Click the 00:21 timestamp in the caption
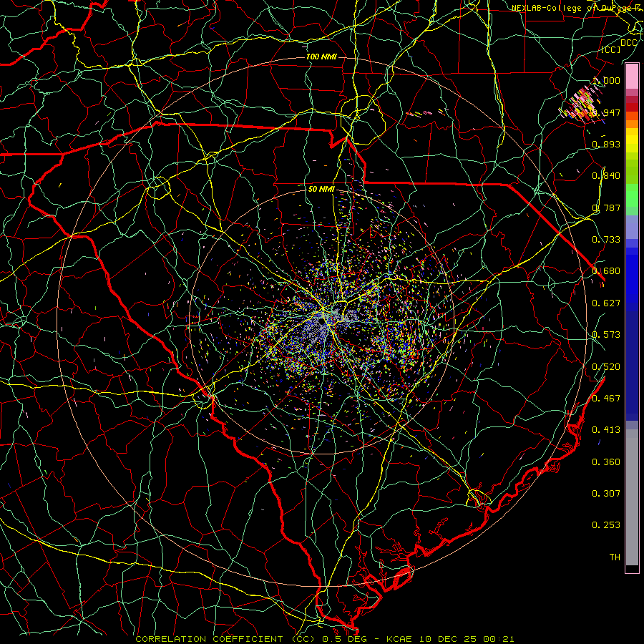Image resolution: width=644 pixels, height=644 pixels. (498, 639)
